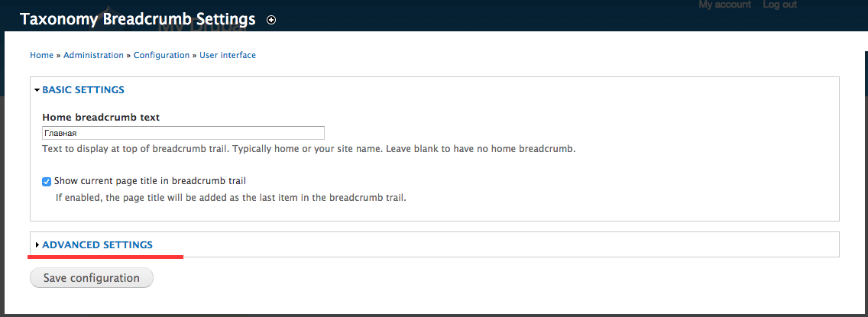Collapse Basic Settings using its triangle arrow
The image size is (868, 317).
pos(37,89)
